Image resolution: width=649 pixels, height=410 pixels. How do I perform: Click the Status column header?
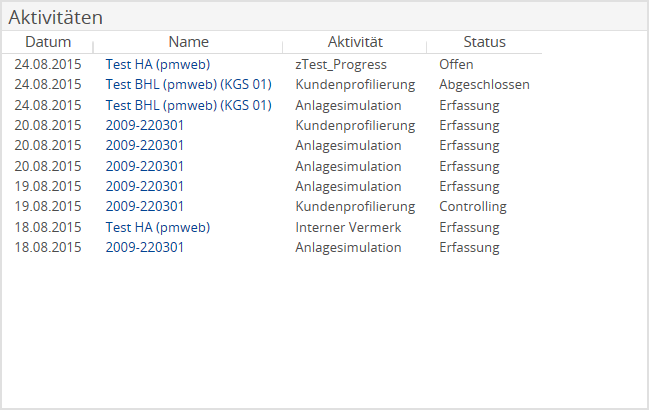click(x=484, y=42)
